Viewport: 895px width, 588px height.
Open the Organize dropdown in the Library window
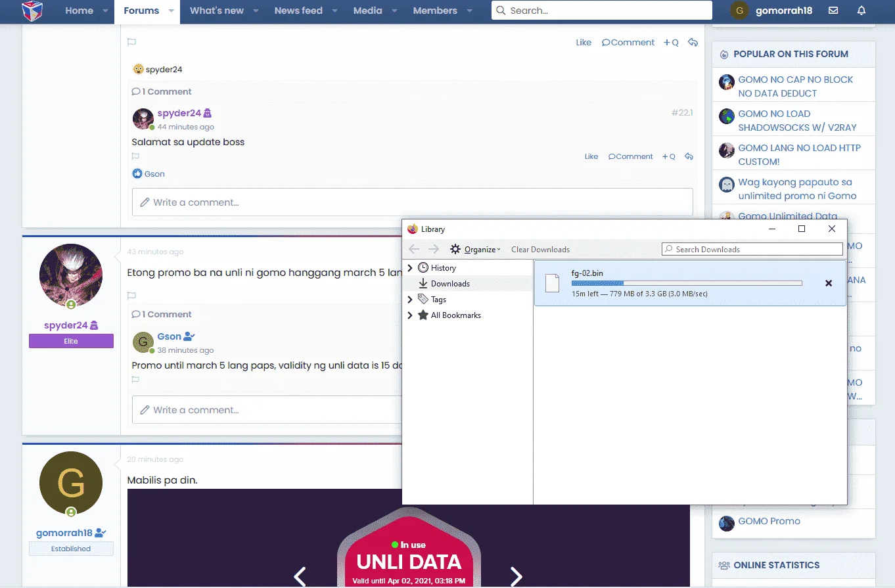(475, 250)
